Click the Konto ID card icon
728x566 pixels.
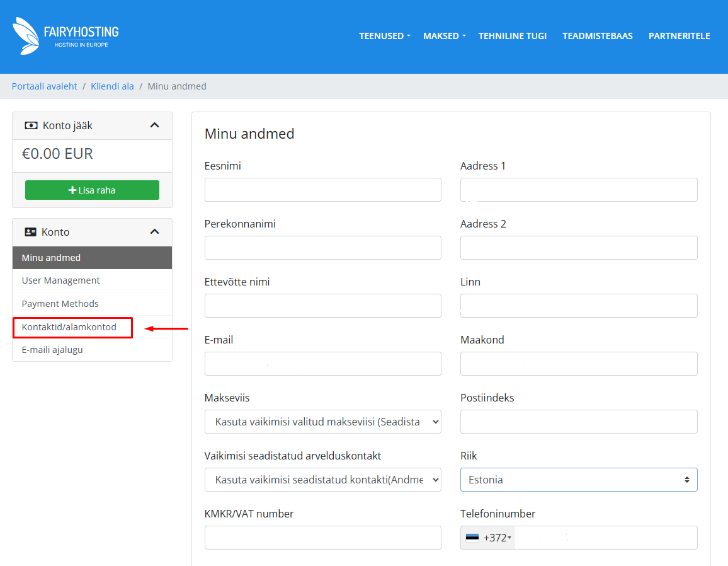31,232
